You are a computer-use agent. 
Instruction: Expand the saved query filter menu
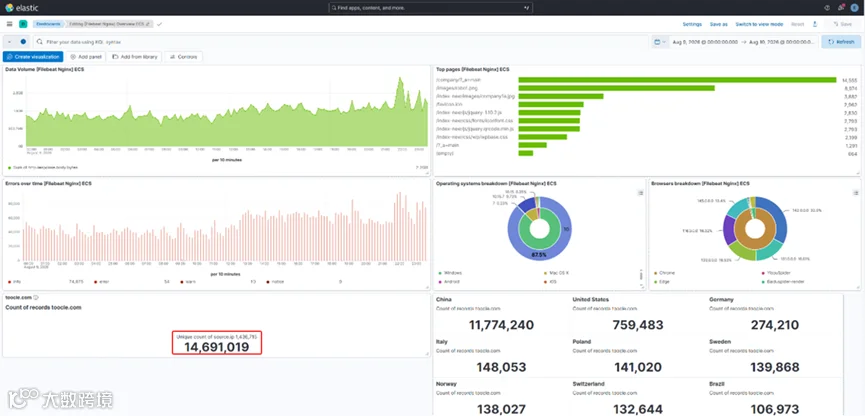point(10,42)
